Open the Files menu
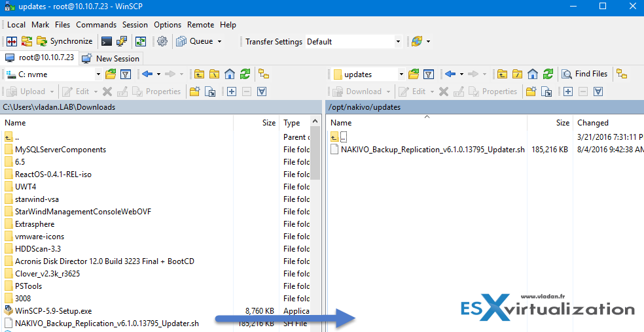Screen dimensions: 644x332 pos(62,25)
